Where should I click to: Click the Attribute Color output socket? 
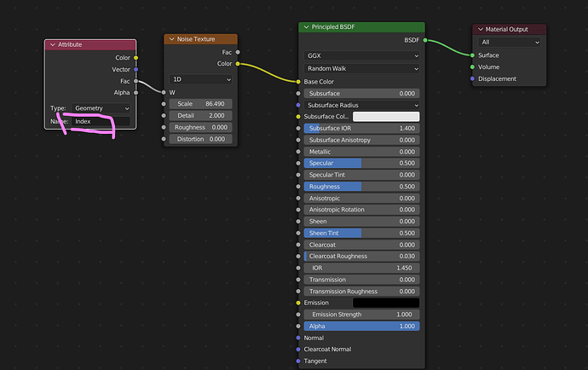click(135, 58)
